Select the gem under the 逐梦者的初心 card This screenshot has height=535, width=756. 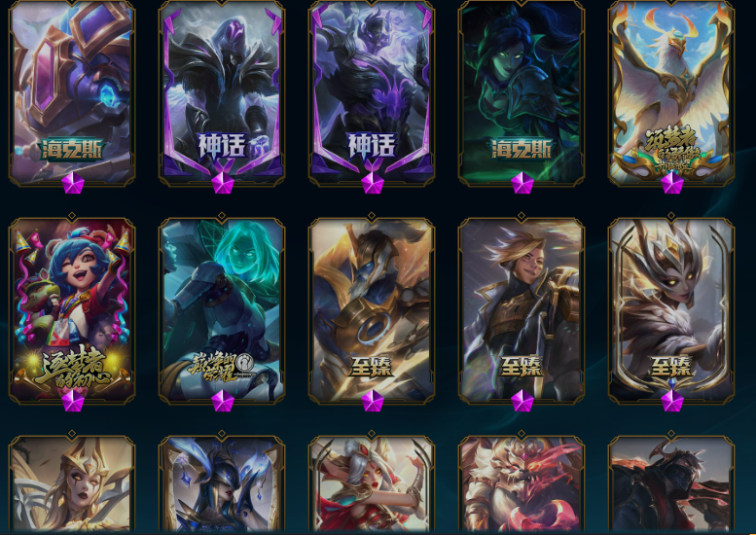(x=73, y=401)
